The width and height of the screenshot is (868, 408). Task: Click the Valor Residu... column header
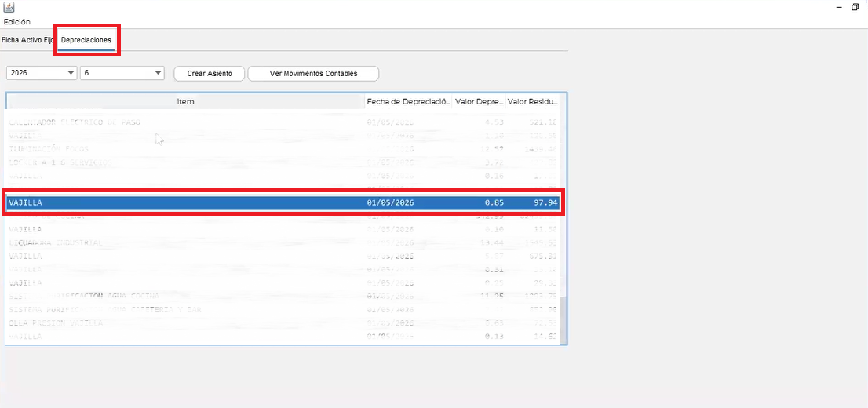tap(533, 102)
